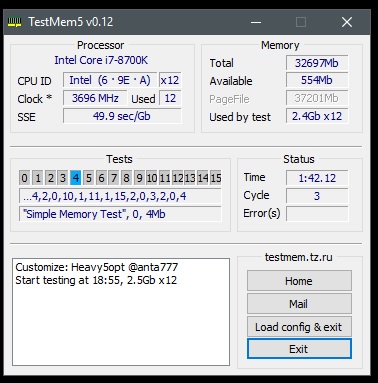This screenshot has height=383, width=378.
Task: Click test box number 15
Action: tap(216, 178)
